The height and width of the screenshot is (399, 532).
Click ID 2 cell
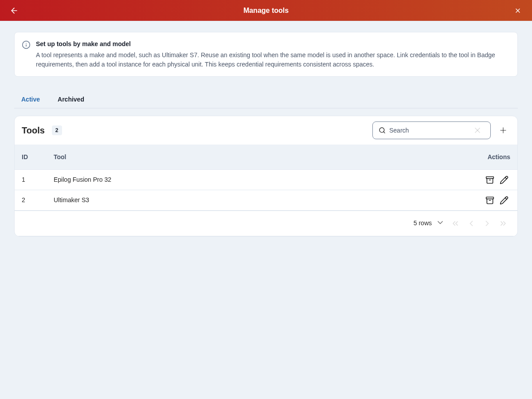click(x=23, y=200)
